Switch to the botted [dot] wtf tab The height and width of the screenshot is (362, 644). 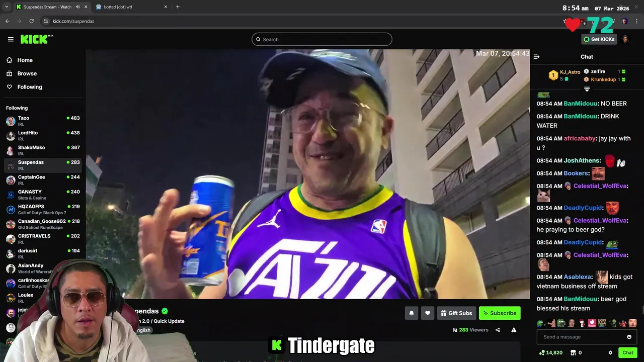tap(132, 7)
